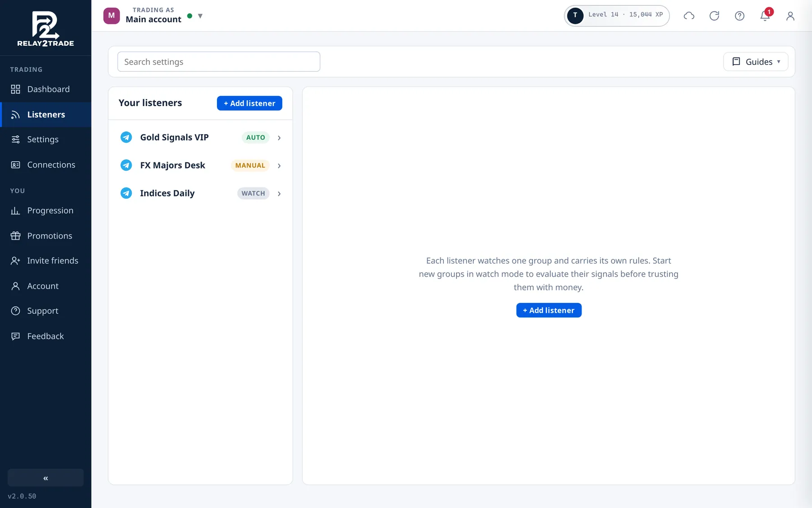
Task: Open the Account page
Action: 46,286
